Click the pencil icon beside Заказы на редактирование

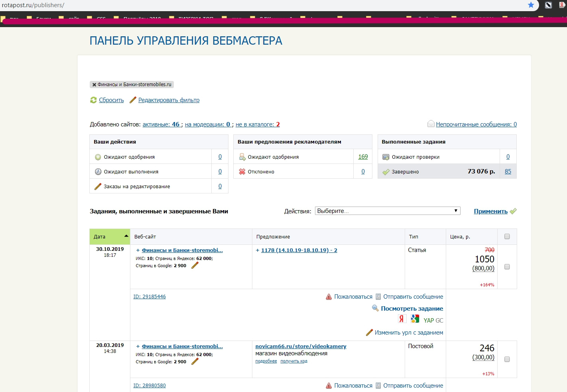click(x=98, y=186)
